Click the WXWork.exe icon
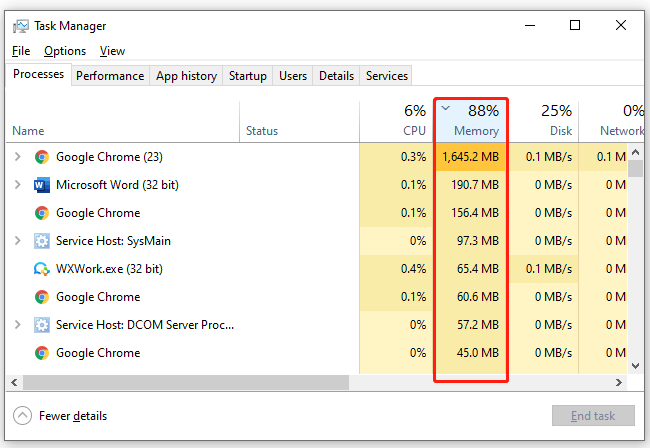 pos(42,269)
